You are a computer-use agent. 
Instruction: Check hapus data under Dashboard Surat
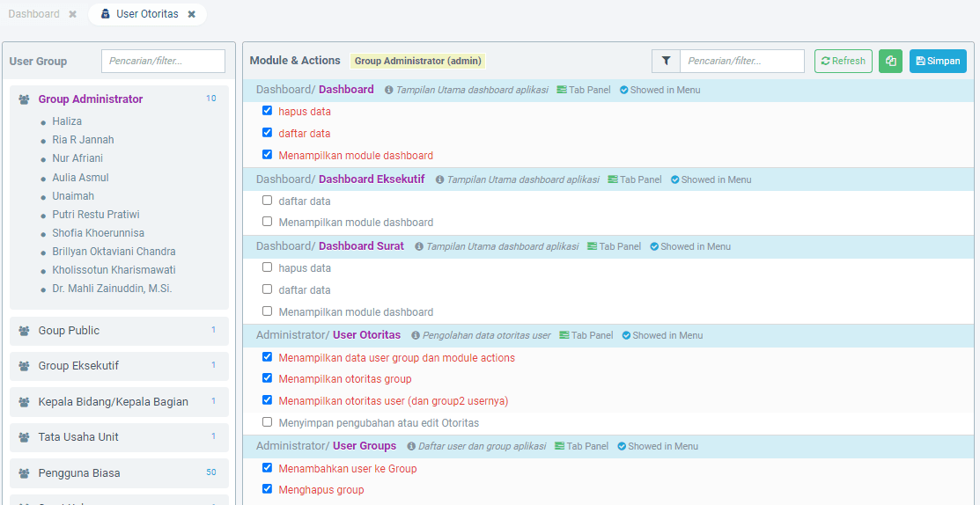tap(268, 267)
